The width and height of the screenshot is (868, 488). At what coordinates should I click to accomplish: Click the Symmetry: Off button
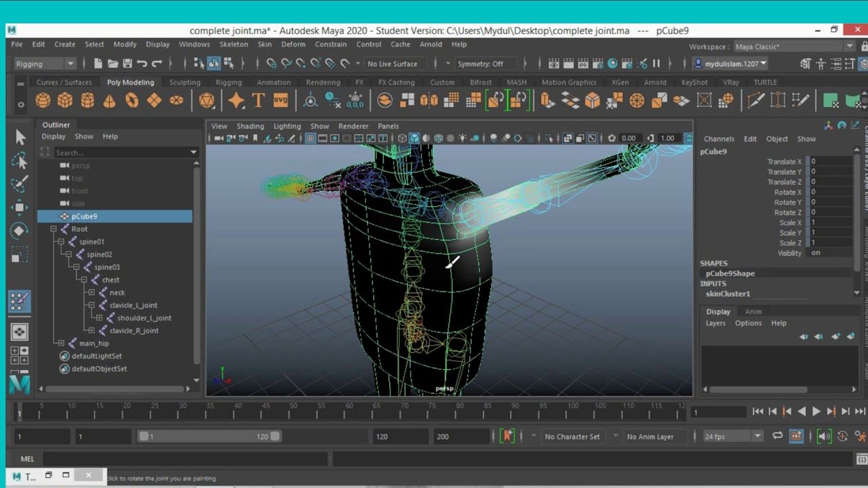[480, 64]
